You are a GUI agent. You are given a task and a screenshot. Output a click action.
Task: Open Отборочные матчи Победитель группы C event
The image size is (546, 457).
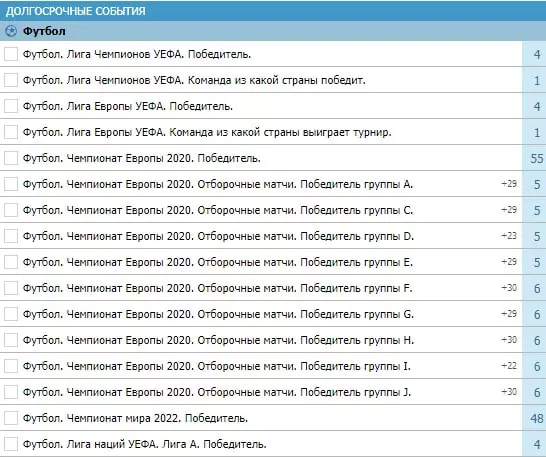(218, 210)
